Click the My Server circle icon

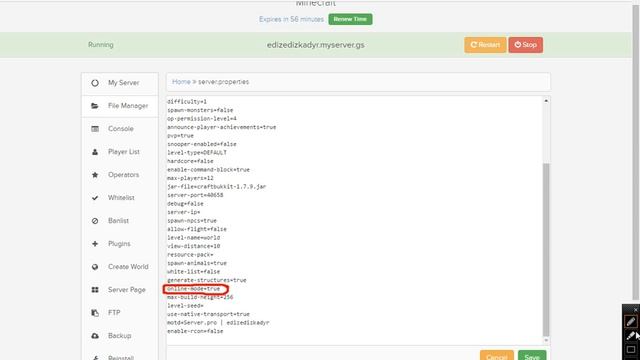pyautogui.click(x=95, y=83)
